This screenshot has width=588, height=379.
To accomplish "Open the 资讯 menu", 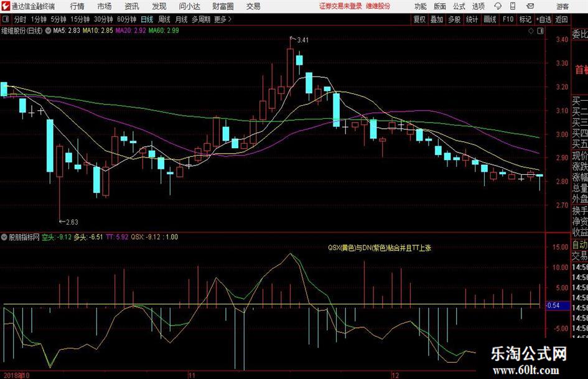I will (x=132, y=6).
